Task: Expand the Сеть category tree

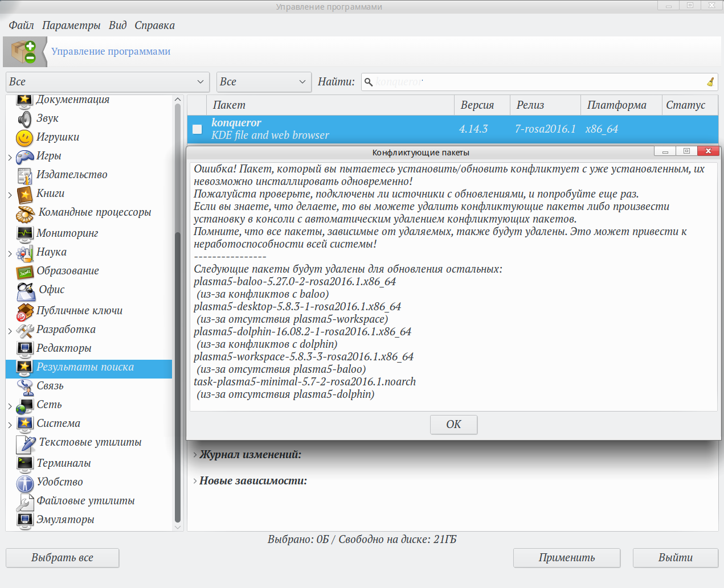Action: pos(10,406)
